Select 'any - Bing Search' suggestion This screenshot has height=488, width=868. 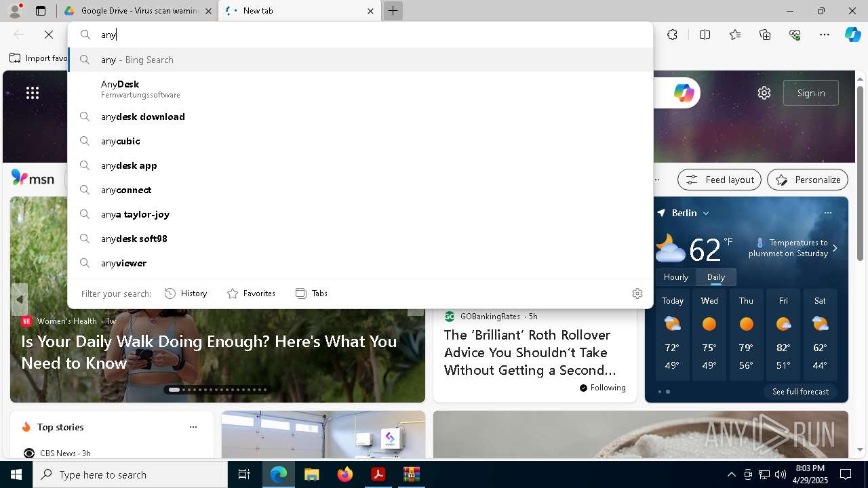[x=360, y=60]
